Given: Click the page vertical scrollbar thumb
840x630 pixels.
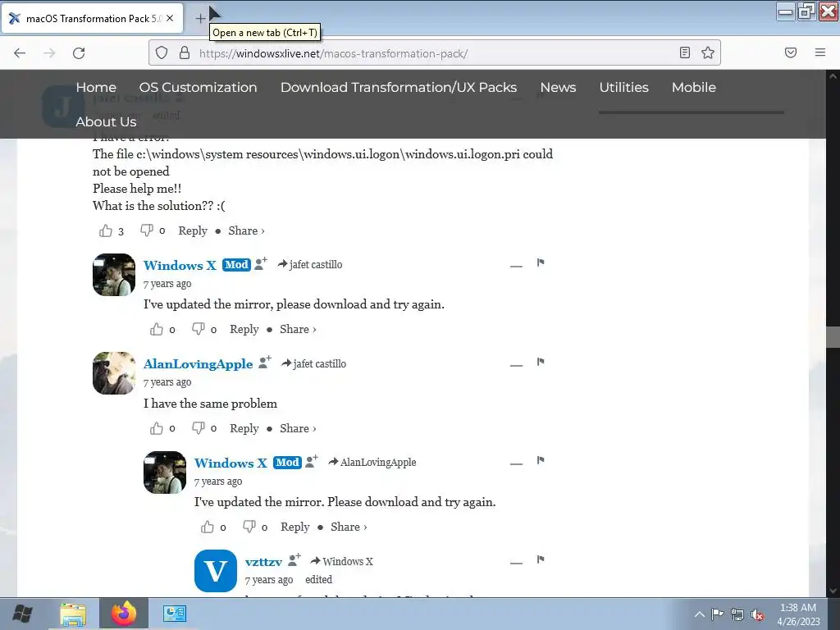Looking at the screenshot, I should click(833, 337).
